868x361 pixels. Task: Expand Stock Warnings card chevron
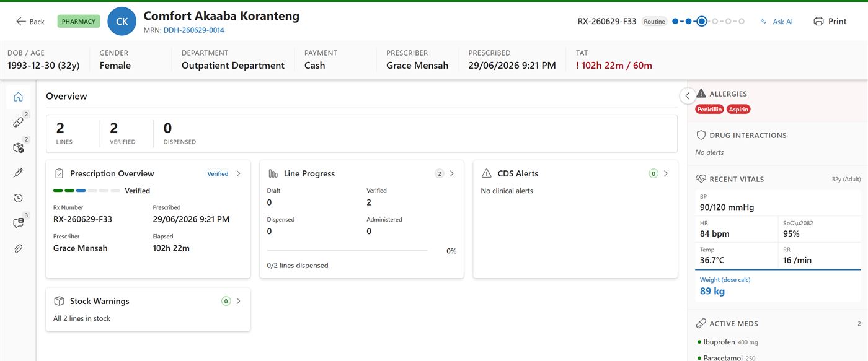pos(238,301)
